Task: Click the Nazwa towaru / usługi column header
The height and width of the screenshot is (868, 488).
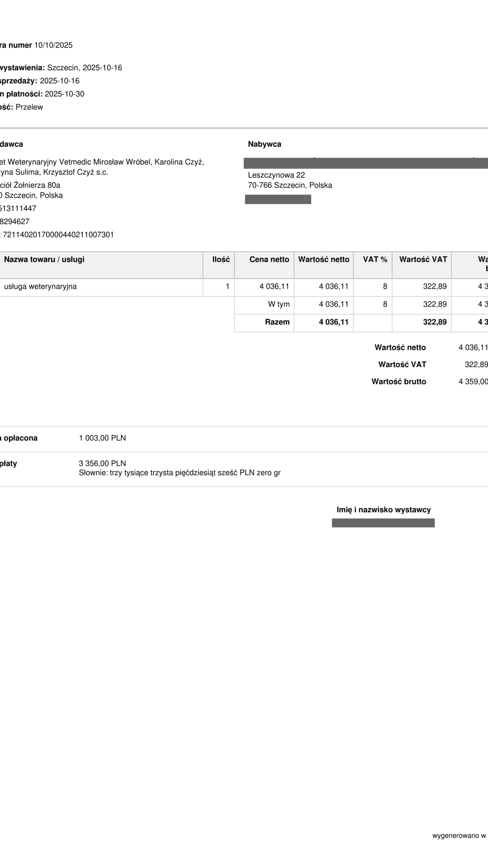Action: pyautogui.click(x=44, y=259)
